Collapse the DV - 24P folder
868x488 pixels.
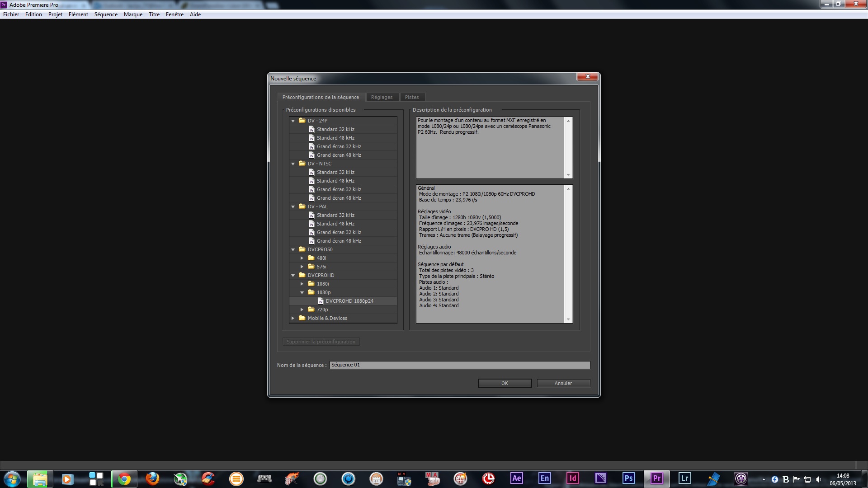coord(293,121)
